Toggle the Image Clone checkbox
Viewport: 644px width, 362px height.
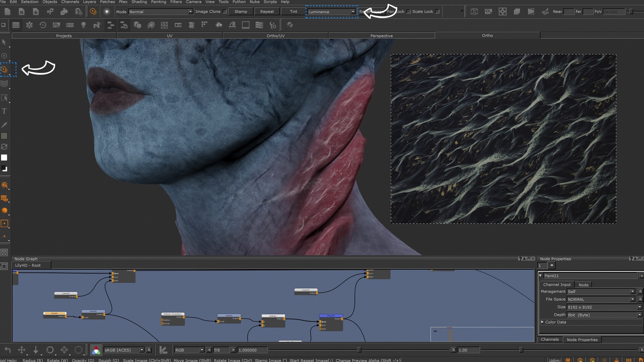point(225,11)
